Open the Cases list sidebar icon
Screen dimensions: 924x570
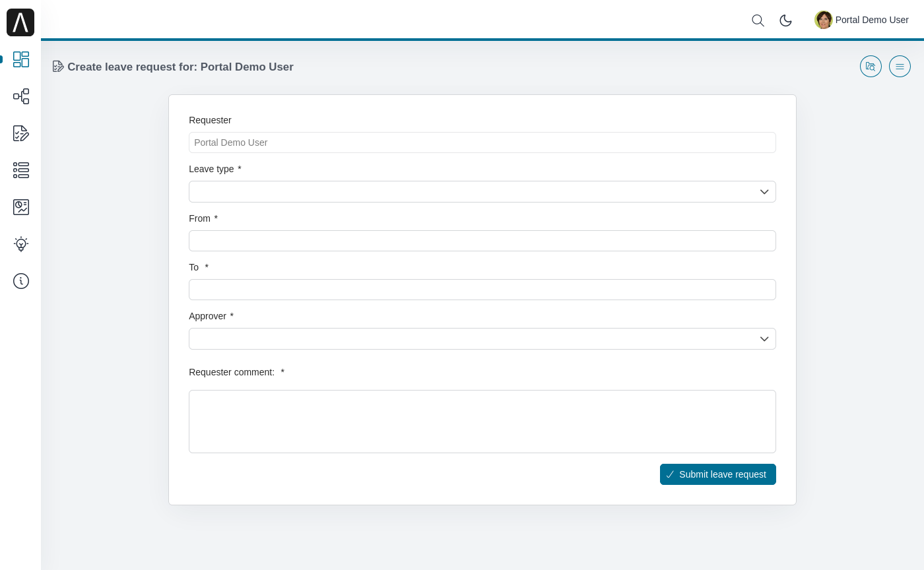(21, 170)
